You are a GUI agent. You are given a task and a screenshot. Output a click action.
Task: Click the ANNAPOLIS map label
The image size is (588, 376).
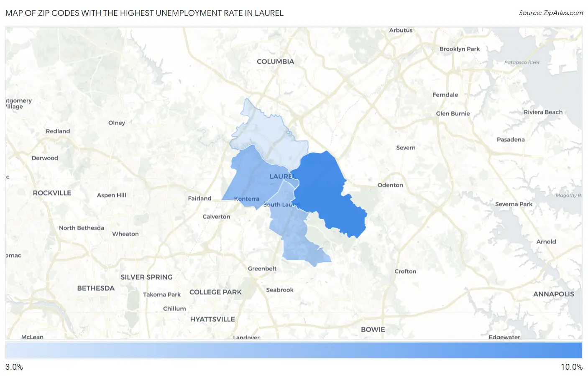tap(554, 294)
